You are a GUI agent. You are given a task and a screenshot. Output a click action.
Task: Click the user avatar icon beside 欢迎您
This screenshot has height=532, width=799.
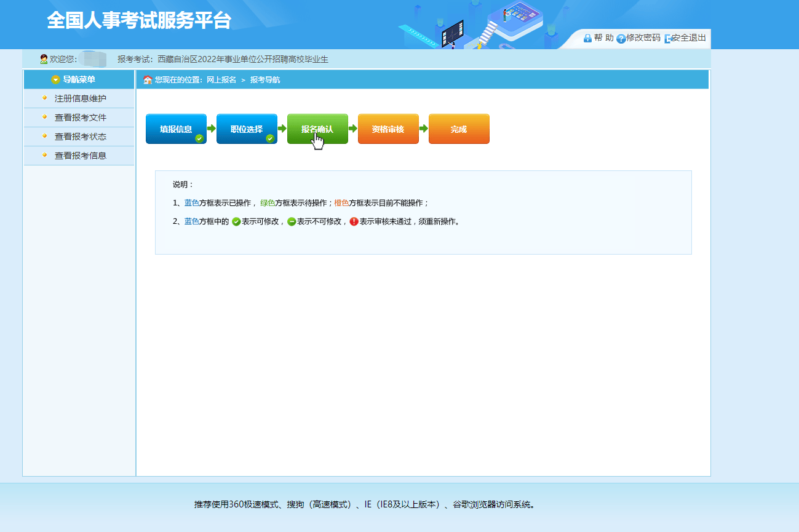(x=44, y=59)
